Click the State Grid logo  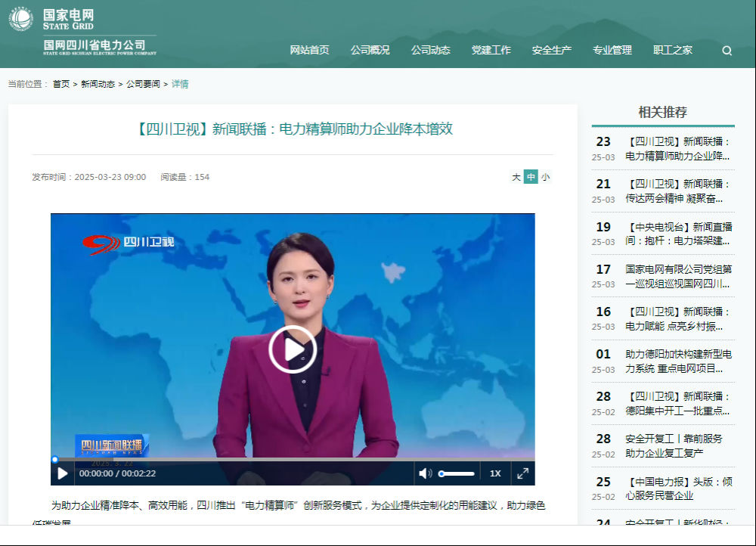click(x=20, y=19)
